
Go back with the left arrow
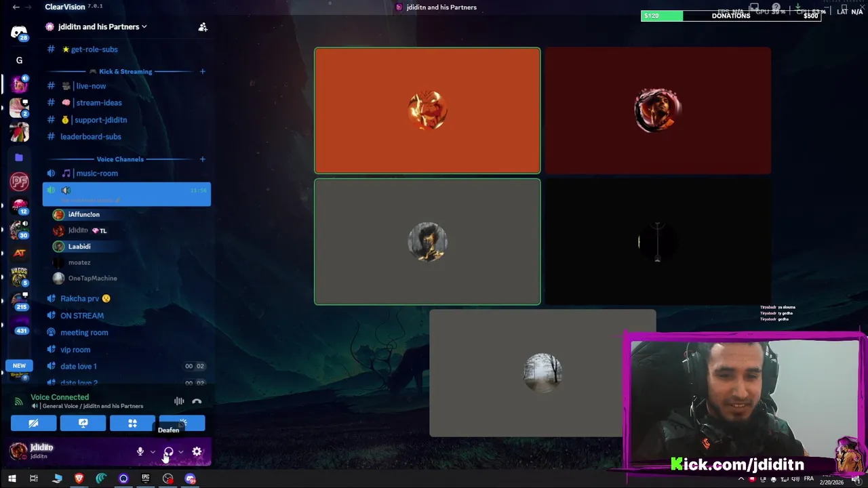click(x=16, y=7)
